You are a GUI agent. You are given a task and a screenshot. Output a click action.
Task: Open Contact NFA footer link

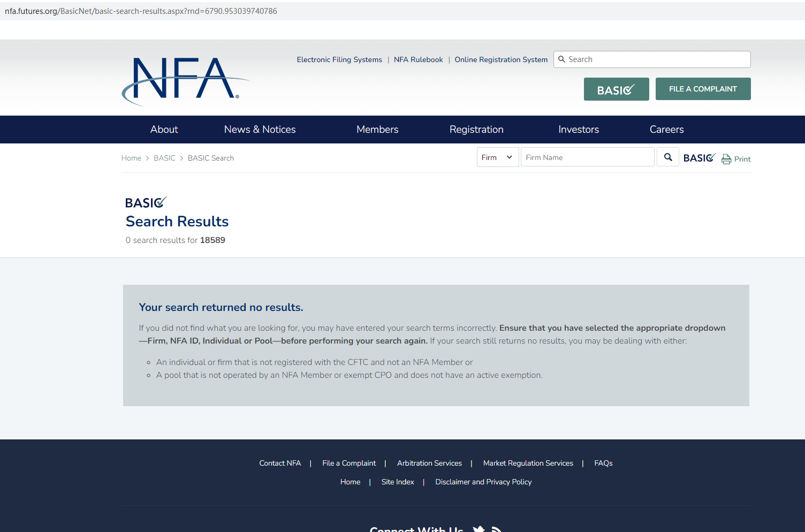click(280, 463)
